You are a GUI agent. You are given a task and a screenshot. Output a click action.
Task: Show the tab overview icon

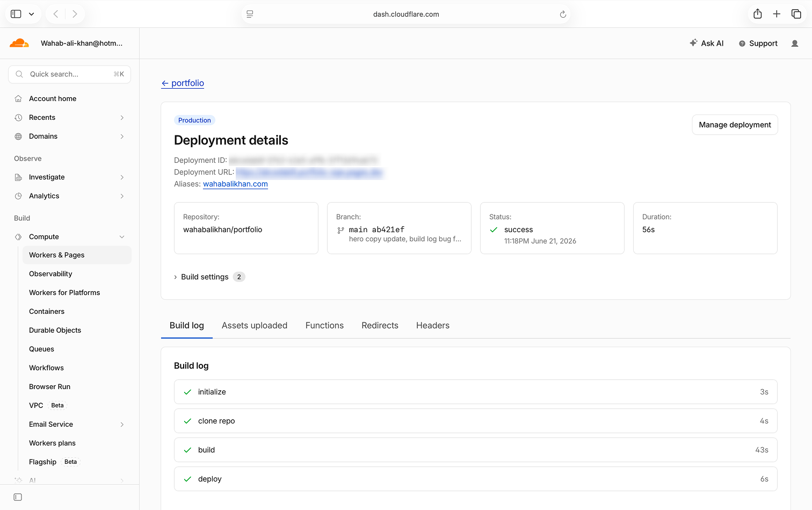796,14
